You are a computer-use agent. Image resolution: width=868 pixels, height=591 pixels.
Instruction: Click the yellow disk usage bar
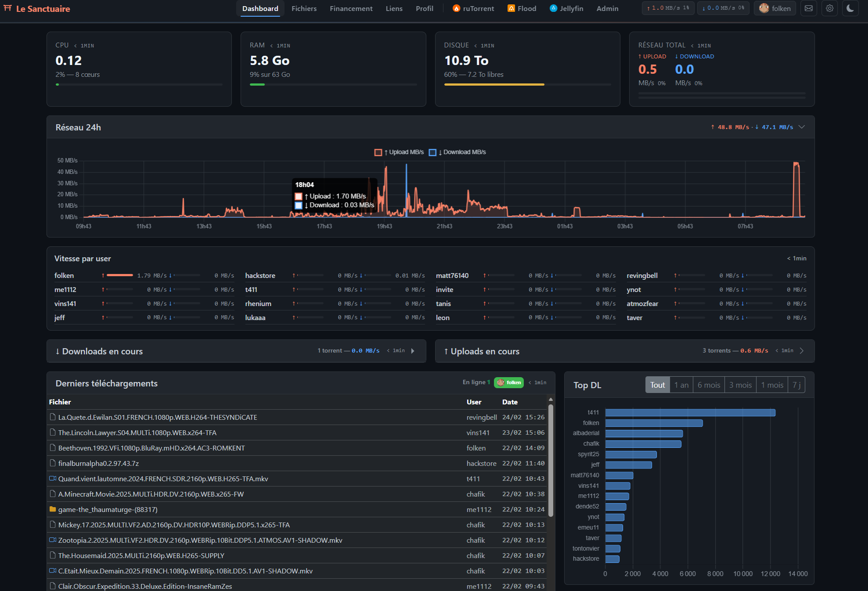494,84
